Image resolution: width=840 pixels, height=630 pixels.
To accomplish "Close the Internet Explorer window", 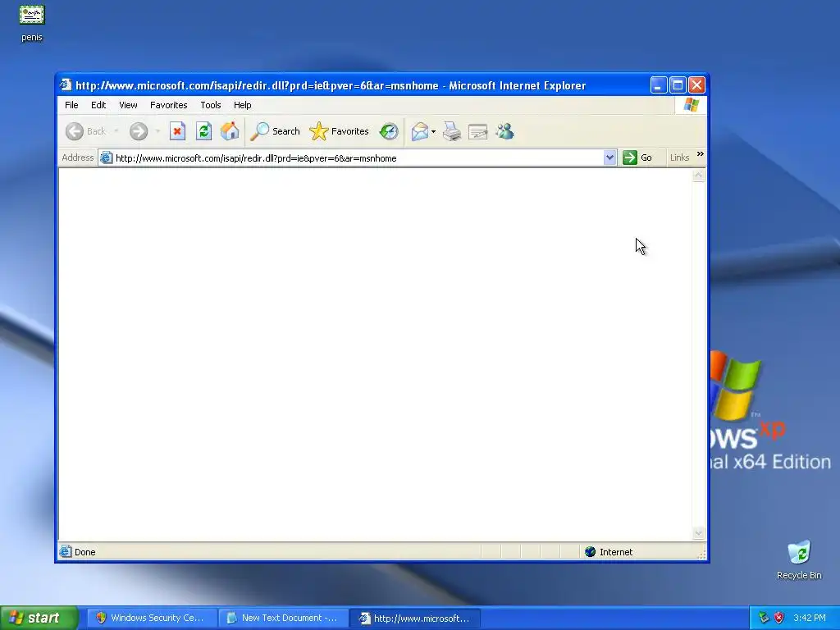I will [x=696, y=84].
